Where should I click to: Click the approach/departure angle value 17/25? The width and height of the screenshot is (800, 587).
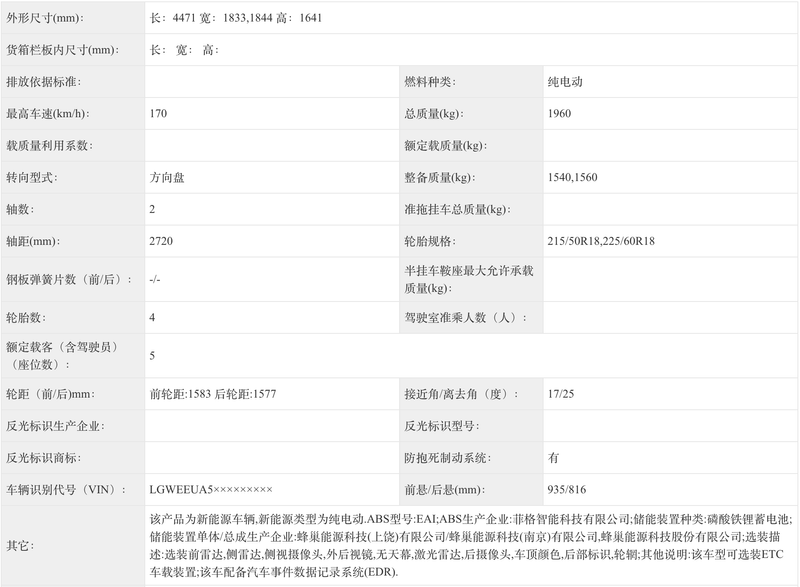(x=561, y=394)
